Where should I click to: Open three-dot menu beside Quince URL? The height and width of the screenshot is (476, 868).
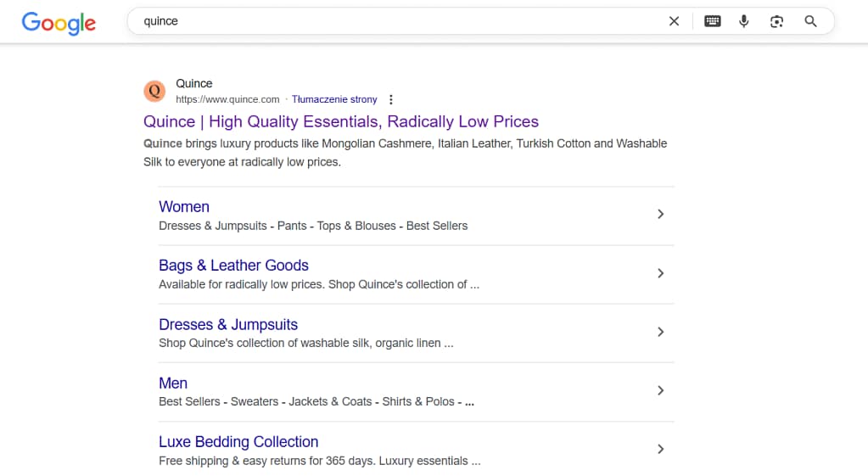coord(391,99)
